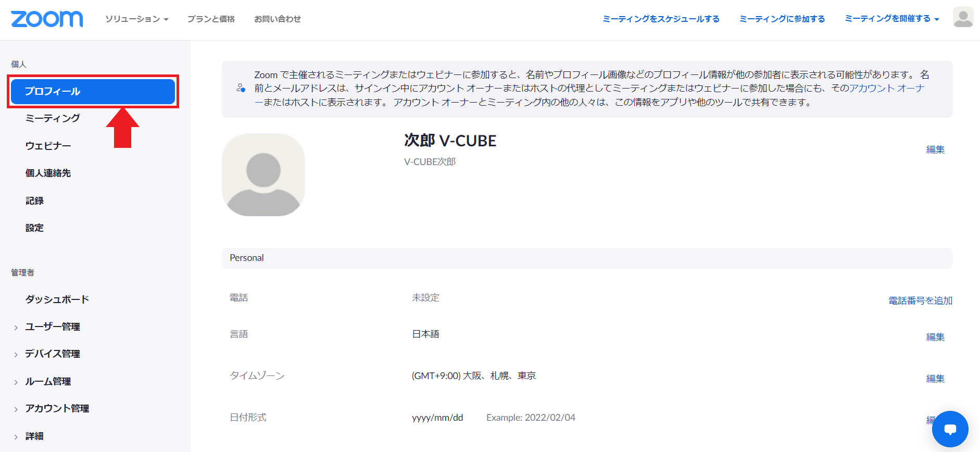
Task: Open ウェビナー in the sidebar
Action: click(48, 146)
